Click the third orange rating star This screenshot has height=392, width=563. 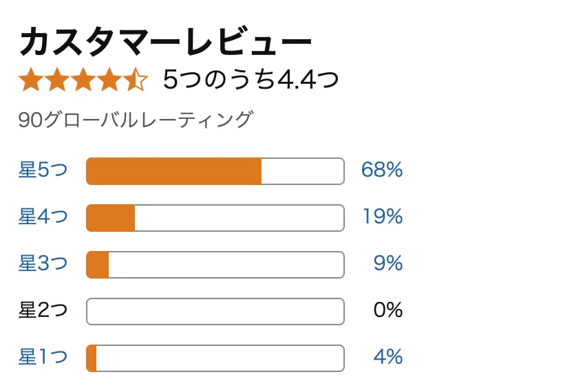(x=83, y=79)
